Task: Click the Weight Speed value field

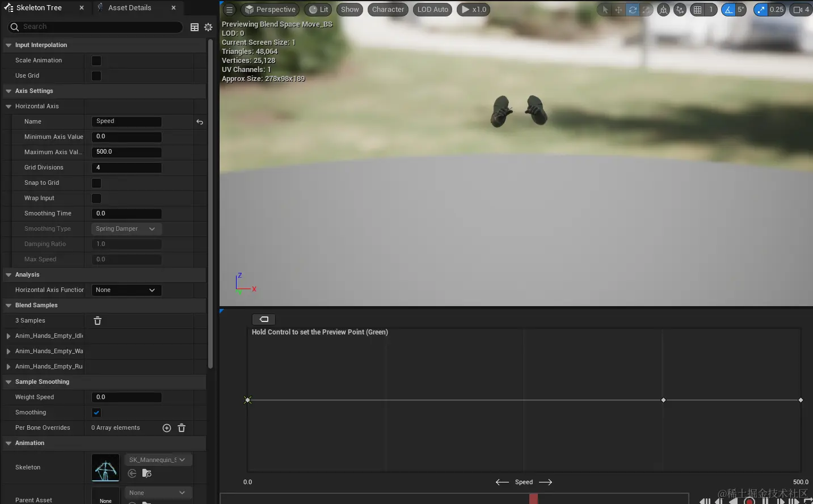Action: (127, 397)
